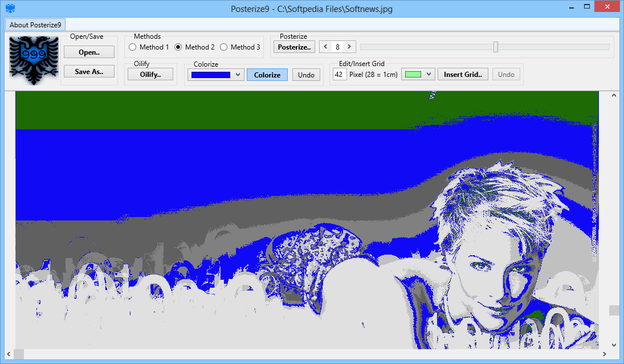Minimize the Posterize9 window
Viewport: 624px width, 364px height.
(572, 7)
